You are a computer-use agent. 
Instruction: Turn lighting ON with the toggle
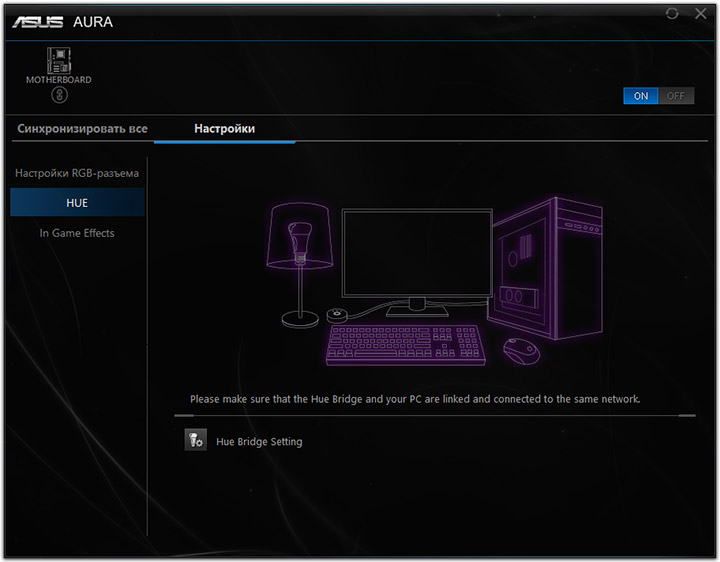click(x=641, y=96)
